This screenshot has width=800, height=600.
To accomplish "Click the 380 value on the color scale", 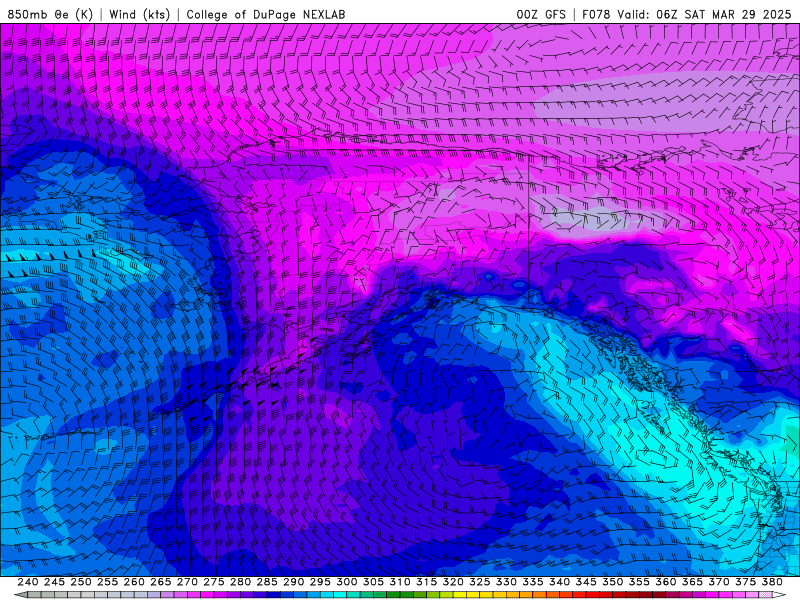I will 772,582.
